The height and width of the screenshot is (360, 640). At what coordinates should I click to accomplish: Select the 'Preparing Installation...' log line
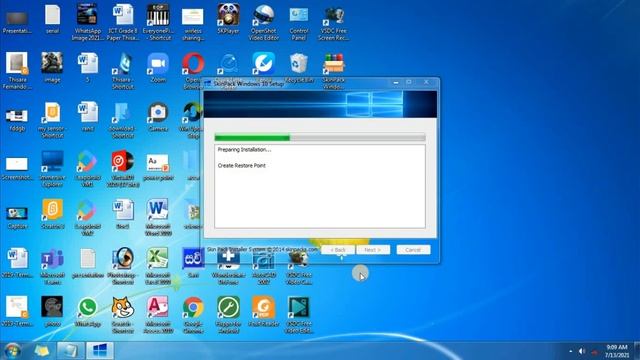point(244,150)
